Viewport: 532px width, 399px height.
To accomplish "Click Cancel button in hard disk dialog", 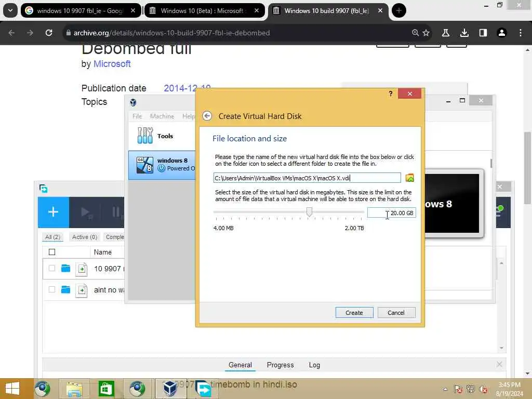I will [x=396, y=312].
